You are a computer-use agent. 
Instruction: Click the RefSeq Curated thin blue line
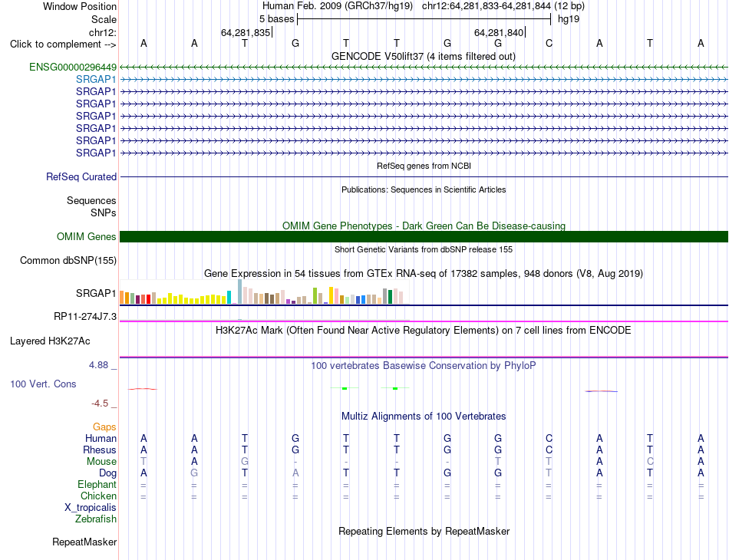click(424, 177)
